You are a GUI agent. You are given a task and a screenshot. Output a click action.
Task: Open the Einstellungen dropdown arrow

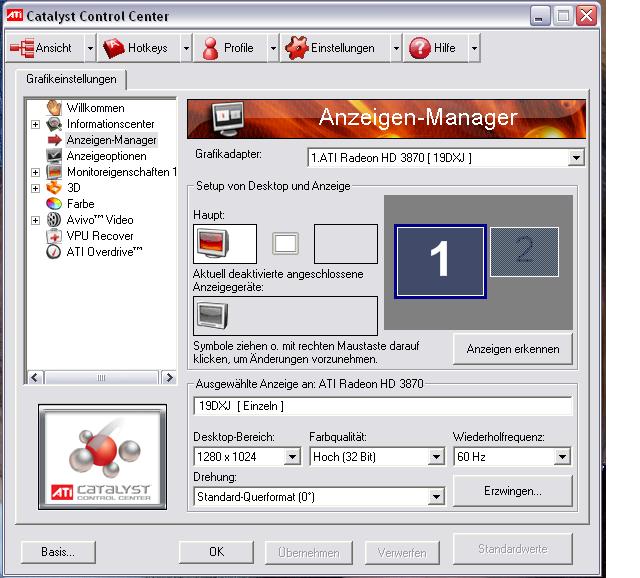pos(396,48)
